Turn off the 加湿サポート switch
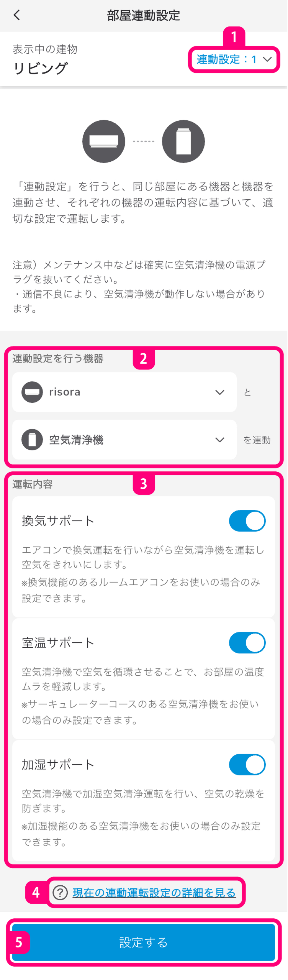Screen dimensions: 288x980 pos(247,765)
